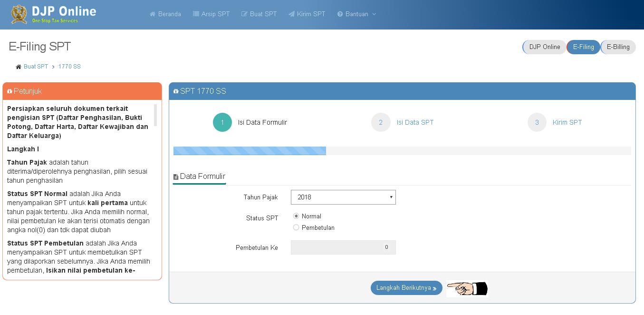
Task: Click the pointing hand icon beside Langkah Berikutnya
Action: pyautogui.click(x=467, y=287)
